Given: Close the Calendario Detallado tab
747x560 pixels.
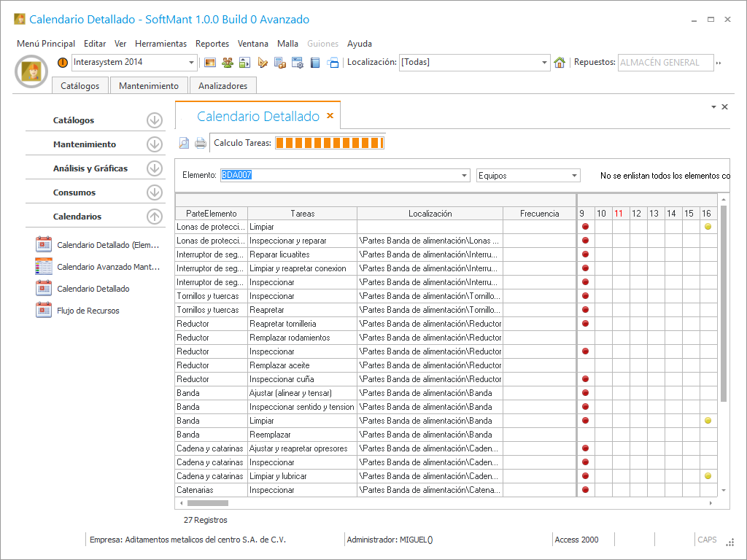Looking at the screenshot, I should [x=330, y=116].
